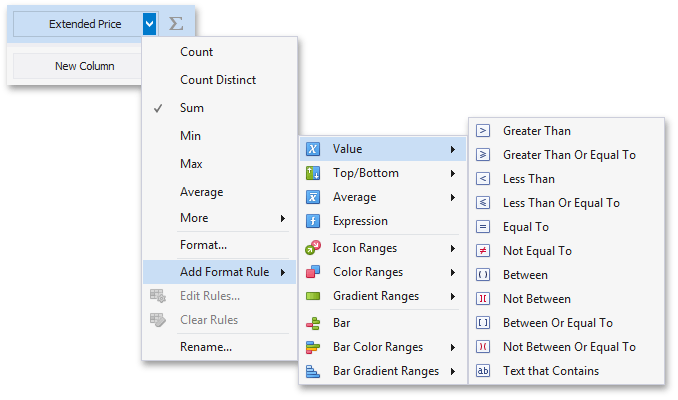Viewport: 678px width, 400px height.
Task: Set summary type to Average
Action: pos(201,192)
